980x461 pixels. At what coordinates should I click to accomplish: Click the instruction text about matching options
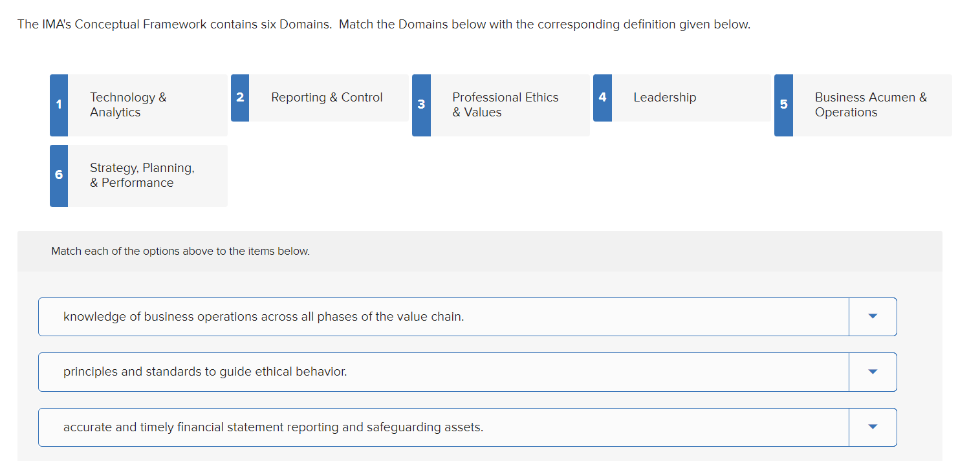coord(180,251)
